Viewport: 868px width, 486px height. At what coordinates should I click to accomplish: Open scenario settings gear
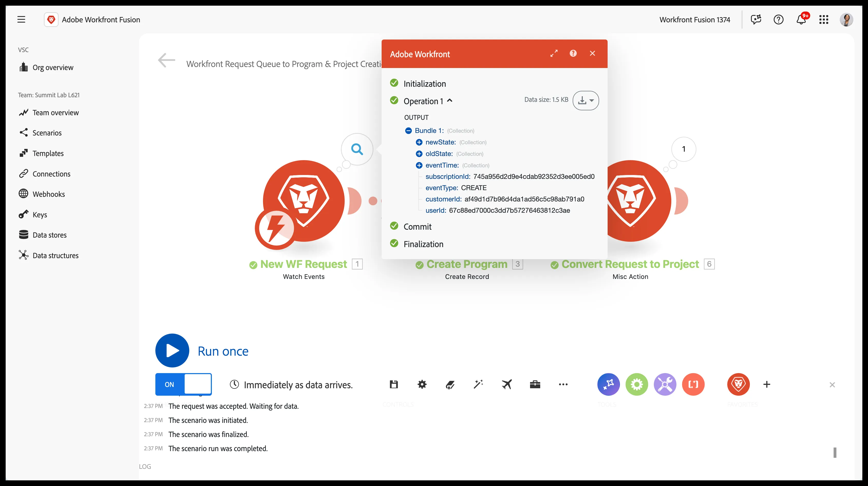pos(422,384)
